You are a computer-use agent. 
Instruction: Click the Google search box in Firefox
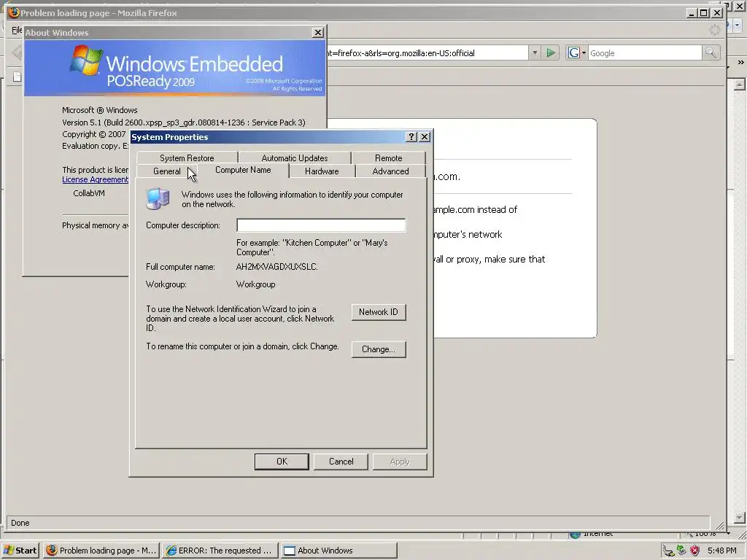pos(645,52)
